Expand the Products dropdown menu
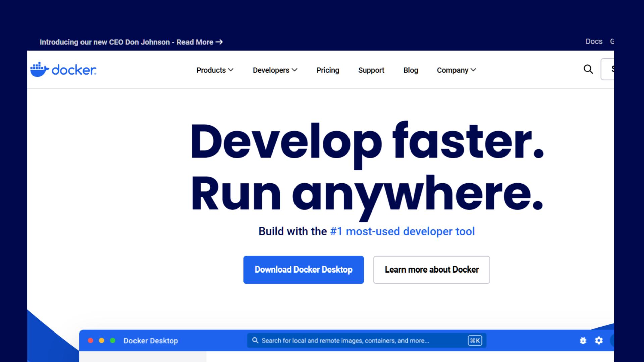The image size is (644, 362). coord(215,70)
